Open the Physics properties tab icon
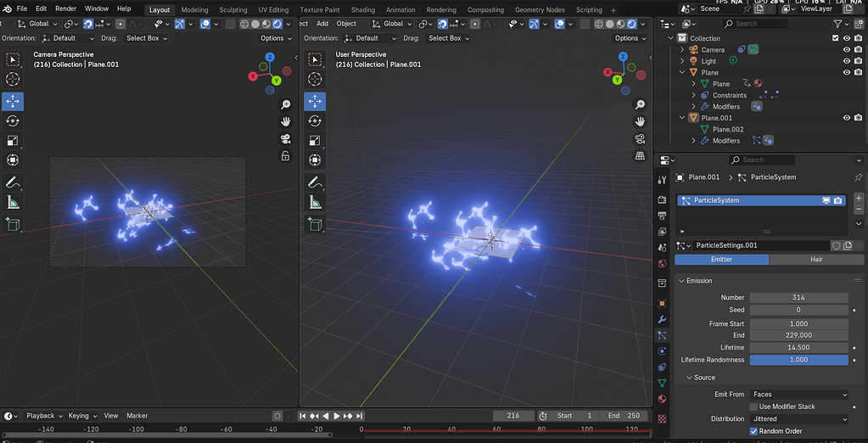Image resolution: width=868 pixels, height=443 pixels. 662,350
